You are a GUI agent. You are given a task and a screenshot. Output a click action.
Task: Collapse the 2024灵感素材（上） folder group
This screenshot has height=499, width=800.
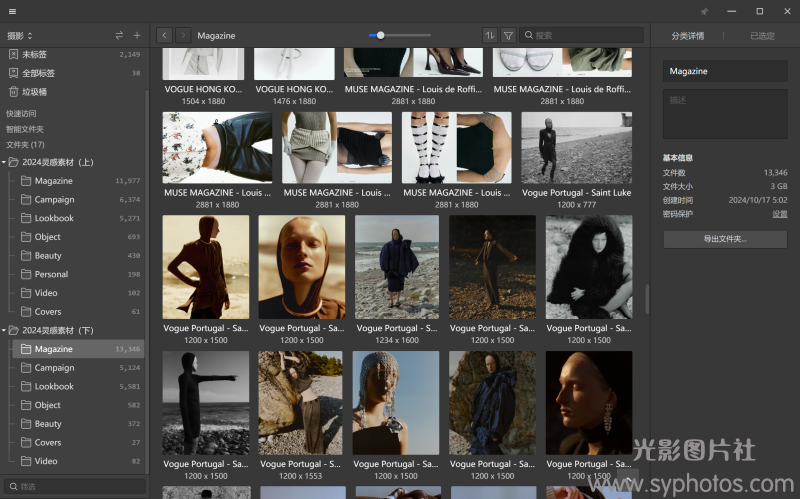click(4, 162)
